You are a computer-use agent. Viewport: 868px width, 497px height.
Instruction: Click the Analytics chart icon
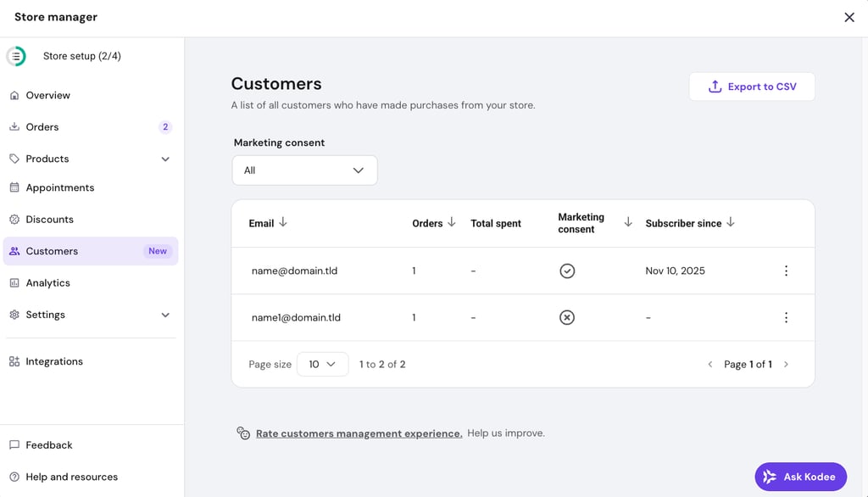tap(14, 282)
